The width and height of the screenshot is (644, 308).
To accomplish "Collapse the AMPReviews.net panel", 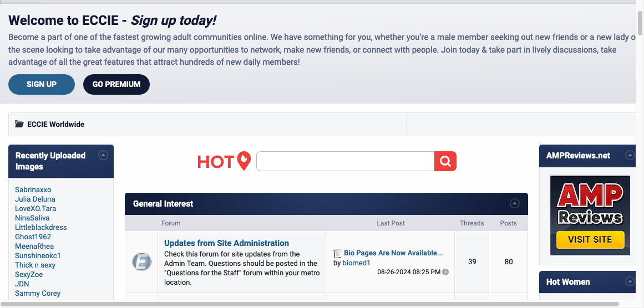I will 630,156.
